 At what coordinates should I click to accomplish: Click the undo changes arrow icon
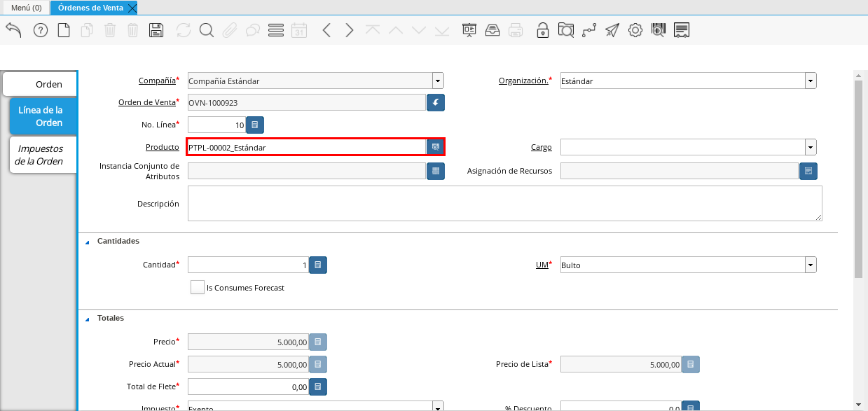tap(13, 30)
